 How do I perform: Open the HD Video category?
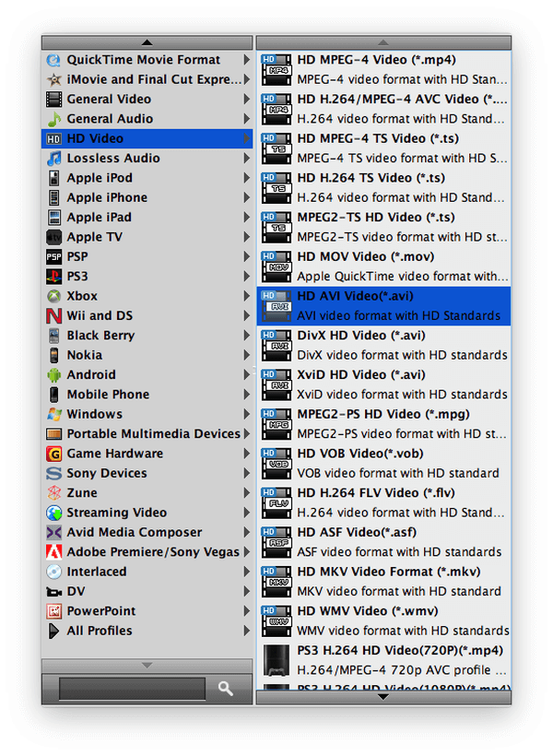click(x=147, y=139)
